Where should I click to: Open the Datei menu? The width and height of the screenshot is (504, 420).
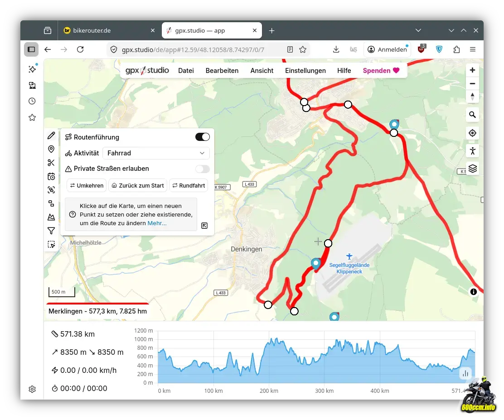186,70
